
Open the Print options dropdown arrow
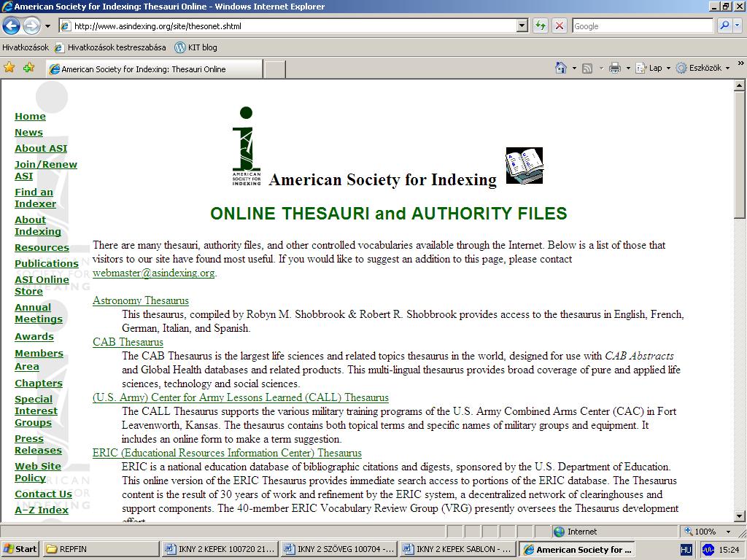(x=628, y=68)
